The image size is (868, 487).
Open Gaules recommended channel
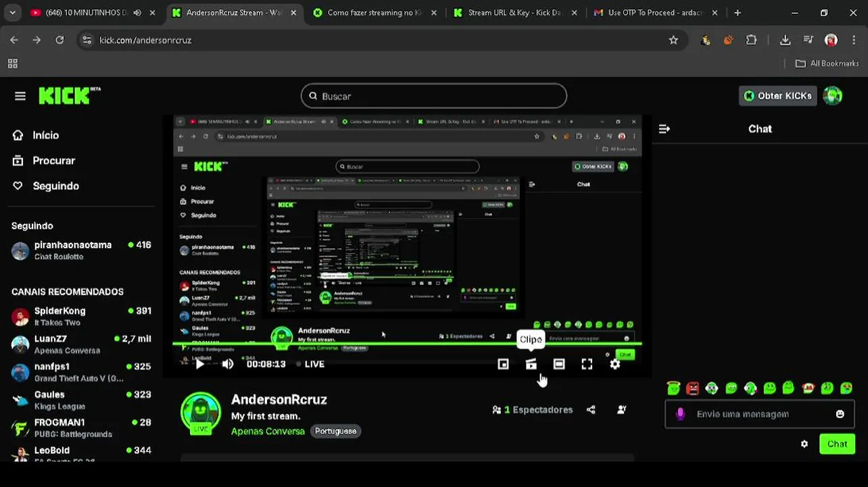pos(81,400)
